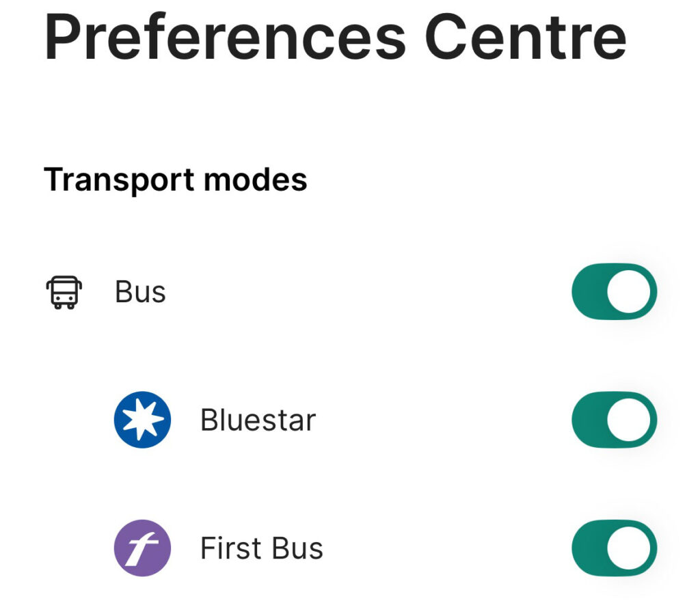Disable the Bus transport mode switch

pyautogui.click(x=615, y=291)
